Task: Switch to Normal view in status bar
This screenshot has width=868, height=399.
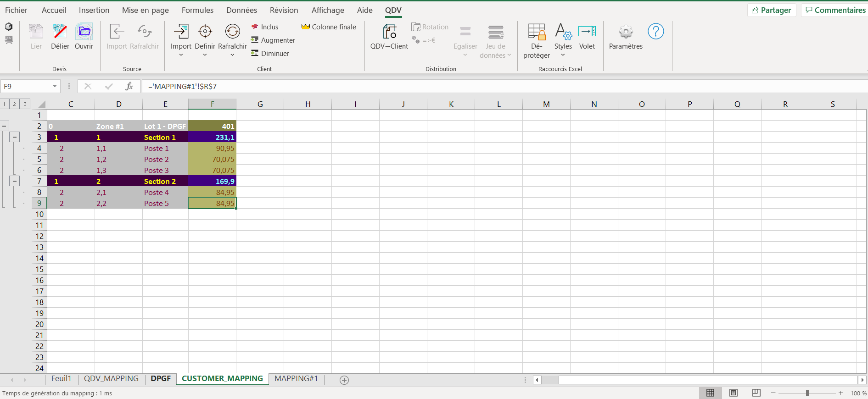Action: [x=711, y=393]
